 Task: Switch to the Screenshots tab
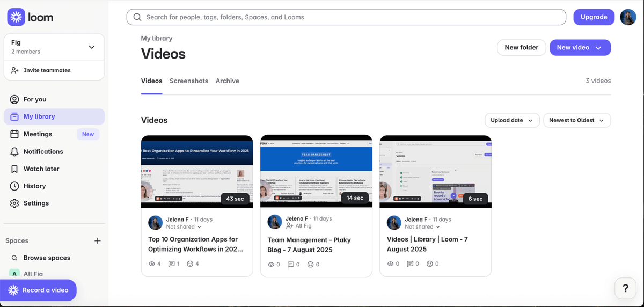(x=189, y=81)
